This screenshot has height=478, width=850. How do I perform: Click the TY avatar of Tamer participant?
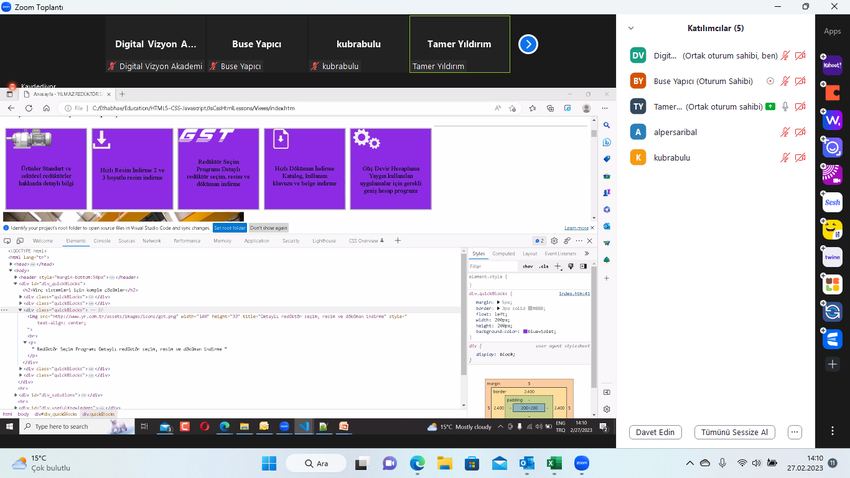638,106
